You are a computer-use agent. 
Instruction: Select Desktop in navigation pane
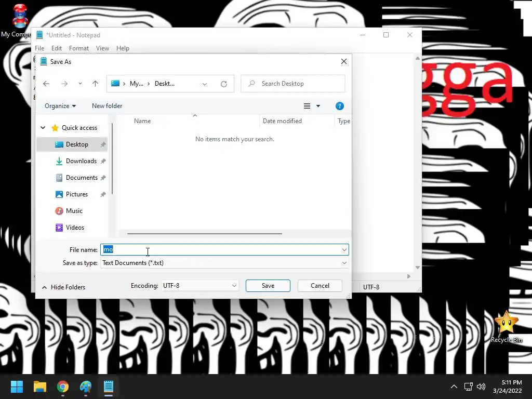click(x=72, y=144)
